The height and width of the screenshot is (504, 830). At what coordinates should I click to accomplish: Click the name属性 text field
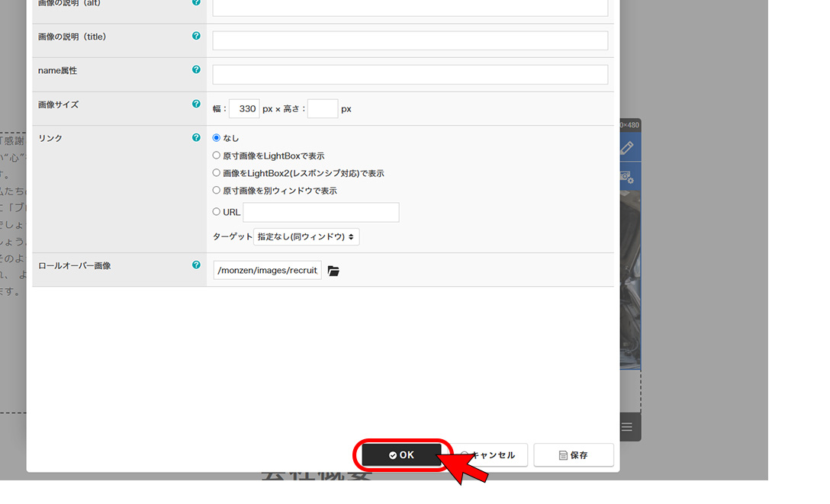pos(410,75)
